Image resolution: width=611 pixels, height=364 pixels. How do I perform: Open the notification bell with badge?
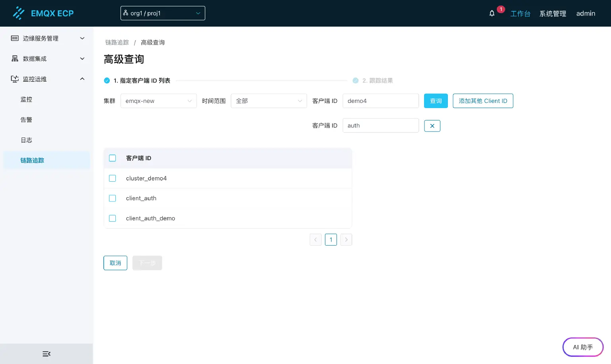pos(492,13)
